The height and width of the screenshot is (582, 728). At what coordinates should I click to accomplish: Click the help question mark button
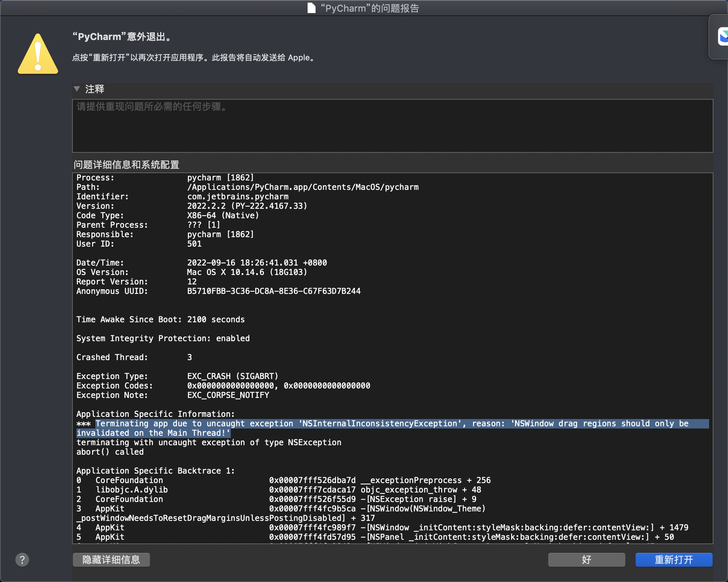pyautogui.click(x=22, y=560)
